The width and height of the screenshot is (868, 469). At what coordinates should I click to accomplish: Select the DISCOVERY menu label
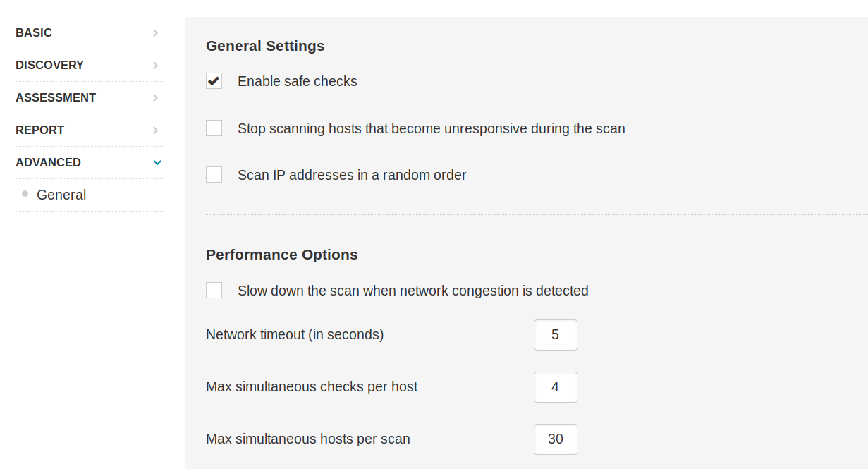[x=49, y=66]
